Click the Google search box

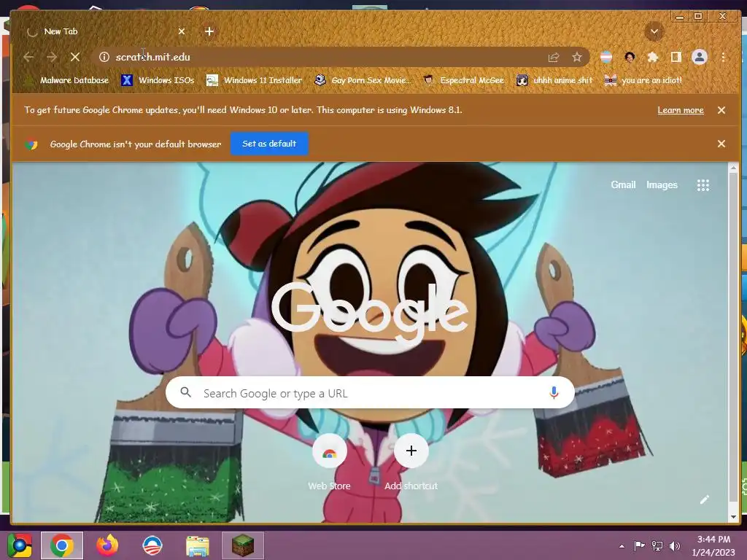pos(370,393)
